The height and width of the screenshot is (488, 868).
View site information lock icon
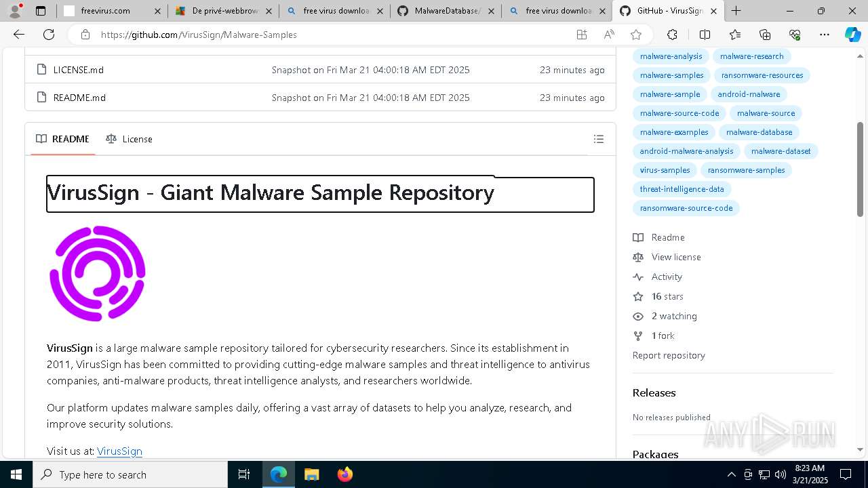click(85, 35)
